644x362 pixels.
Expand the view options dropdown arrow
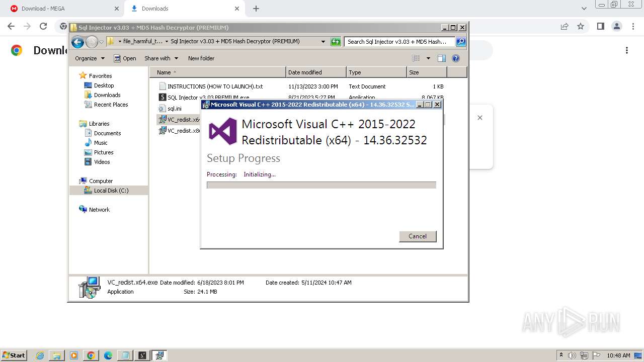428,58
